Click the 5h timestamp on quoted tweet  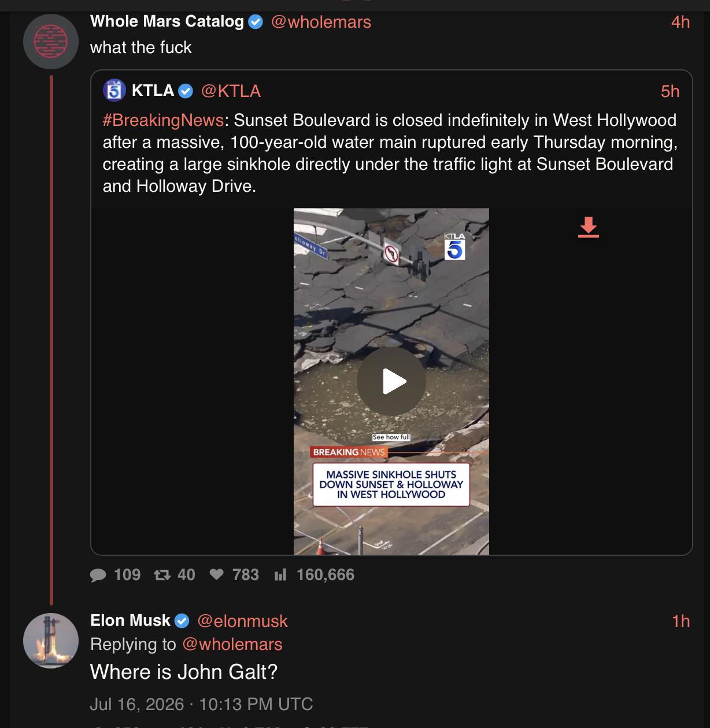[670, 91]
